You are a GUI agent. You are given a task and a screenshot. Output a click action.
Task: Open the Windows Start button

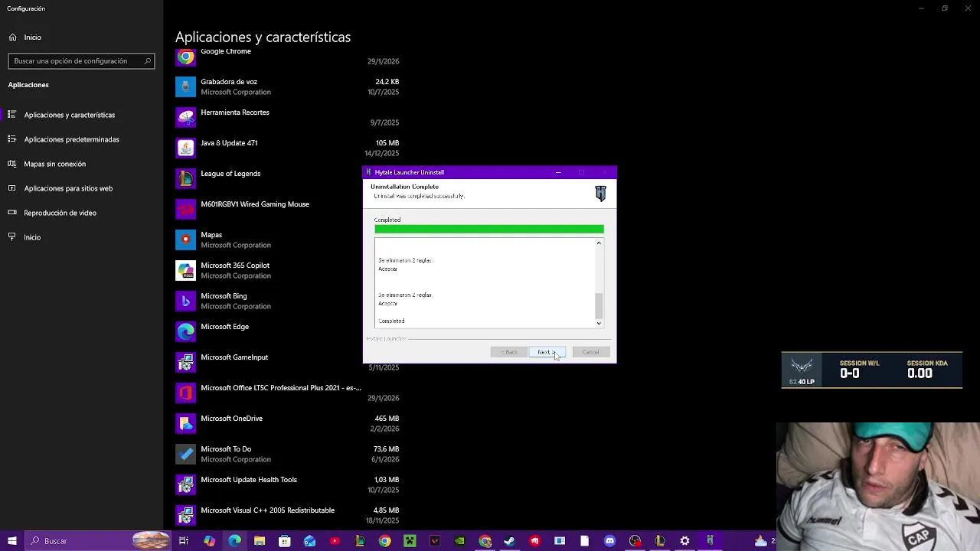click(x=11, y=541)
